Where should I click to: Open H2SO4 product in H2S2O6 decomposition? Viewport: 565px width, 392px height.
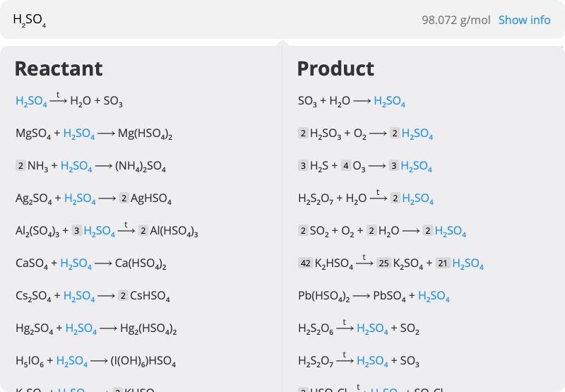(372, 328)
